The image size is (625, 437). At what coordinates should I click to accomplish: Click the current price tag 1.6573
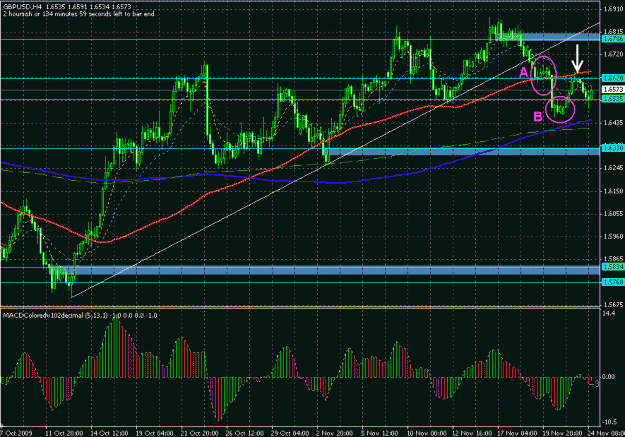[x=613, y=90]
